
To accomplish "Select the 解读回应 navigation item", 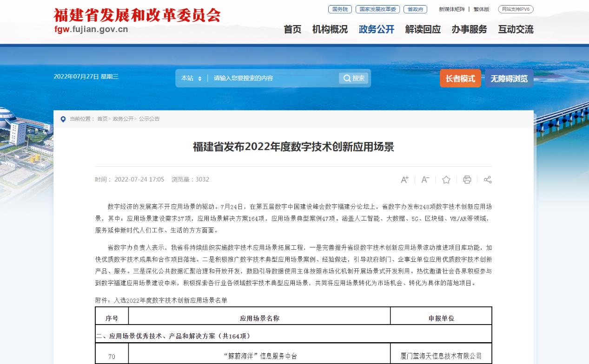I will pyautogui.click(x=422, y=29).
